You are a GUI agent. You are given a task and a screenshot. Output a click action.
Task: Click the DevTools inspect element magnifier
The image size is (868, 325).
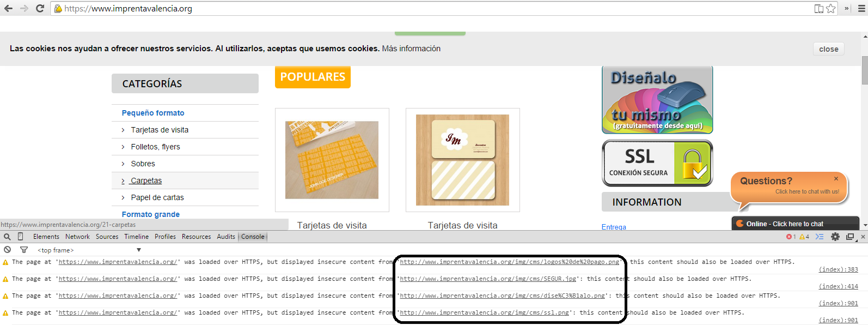point(7,237)
